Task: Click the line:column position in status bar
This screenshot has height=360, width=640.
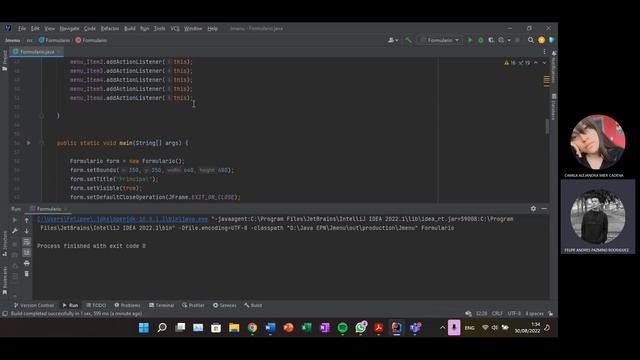Action: tap(481, 313)
